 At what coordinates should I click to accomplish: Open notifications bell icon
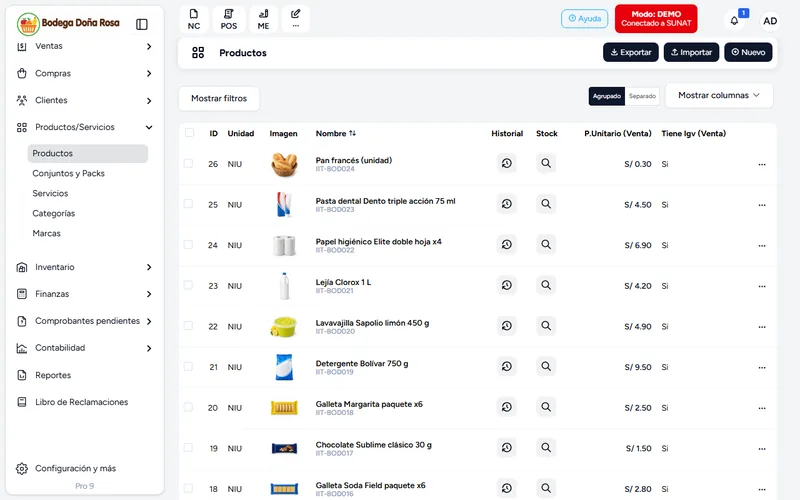(x=734, y=21)
